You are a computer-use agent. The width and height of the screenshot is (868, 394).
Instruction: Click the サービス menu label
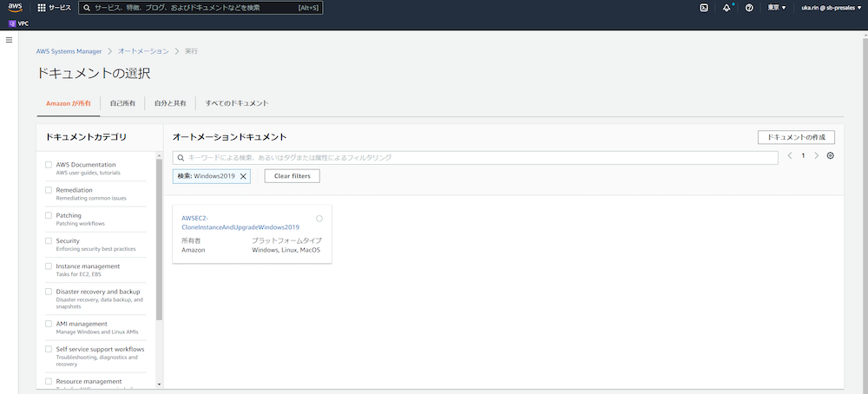pos(60,8)
